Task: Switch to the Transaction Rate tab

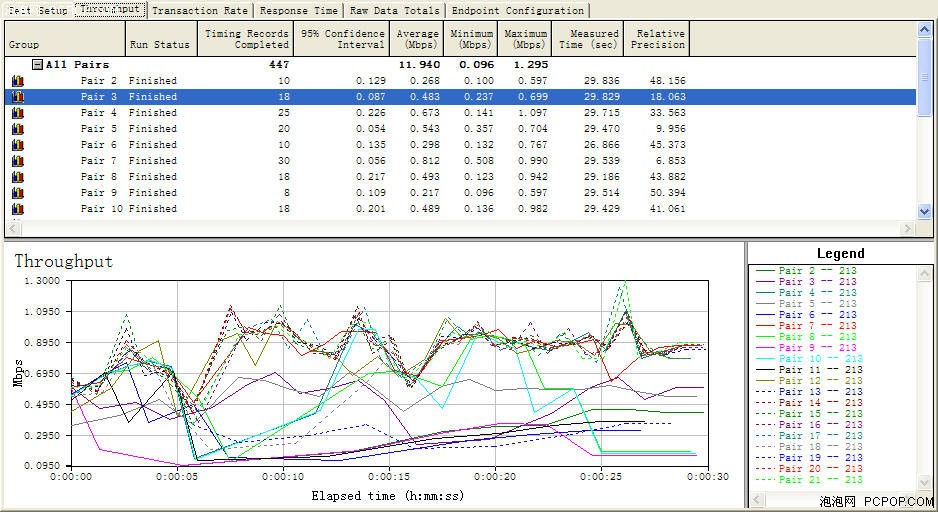Action: point(200,10)
